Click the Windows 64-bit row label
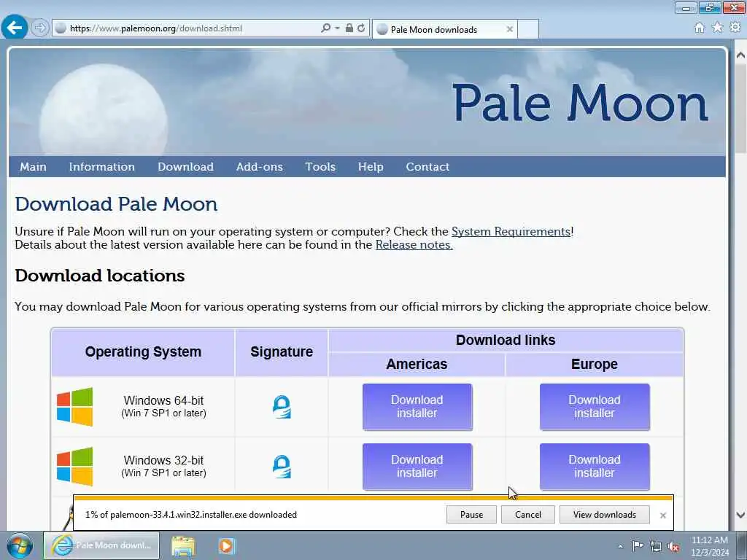 [x=164, y=406]
